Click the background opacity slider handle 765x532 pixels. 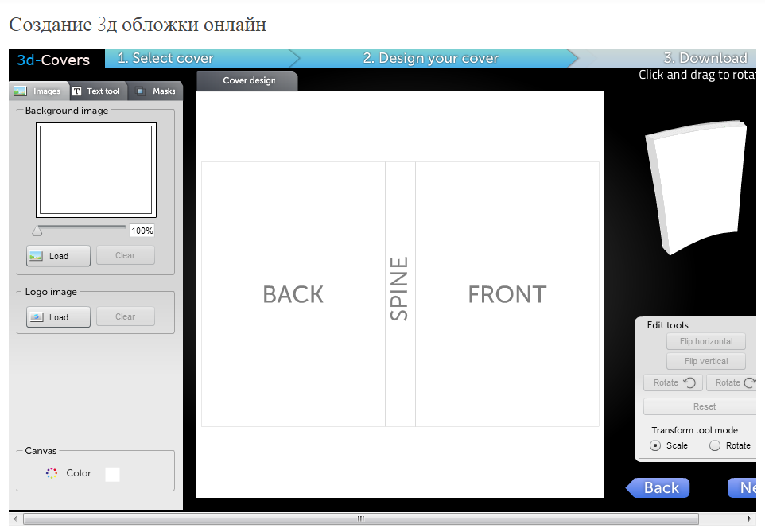(x=37, y=231)
